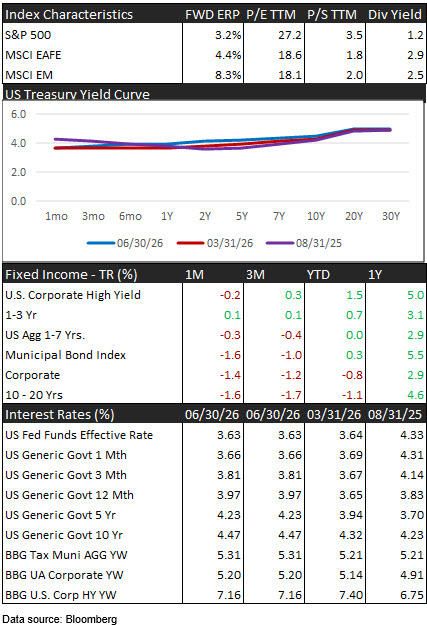The width and height of the screenshot is (427, 625).
Task: Click the US Generic Govt 10 Yr label
Action: coord(64,535)
